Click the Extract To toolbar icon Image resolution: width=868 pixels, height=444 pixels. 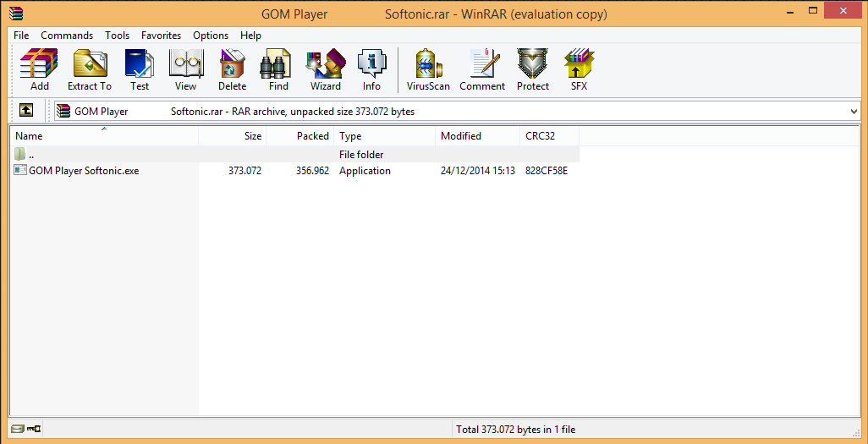pos(90,69)
